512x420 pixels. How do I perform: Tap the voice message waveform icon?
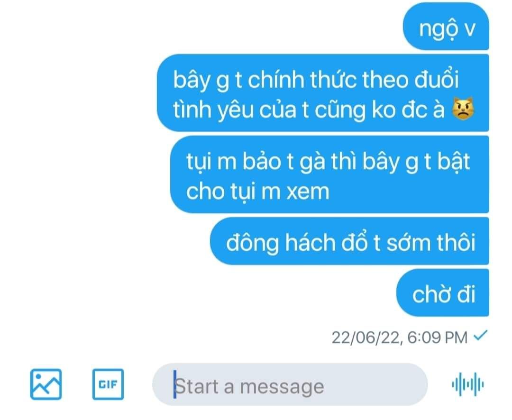[x=467, y=384]
